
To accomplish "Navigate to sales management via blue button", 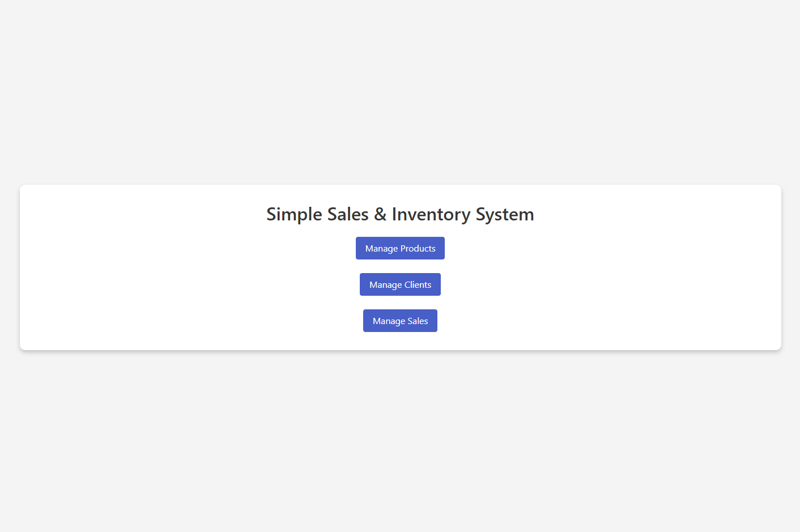I will click(400, 321).
